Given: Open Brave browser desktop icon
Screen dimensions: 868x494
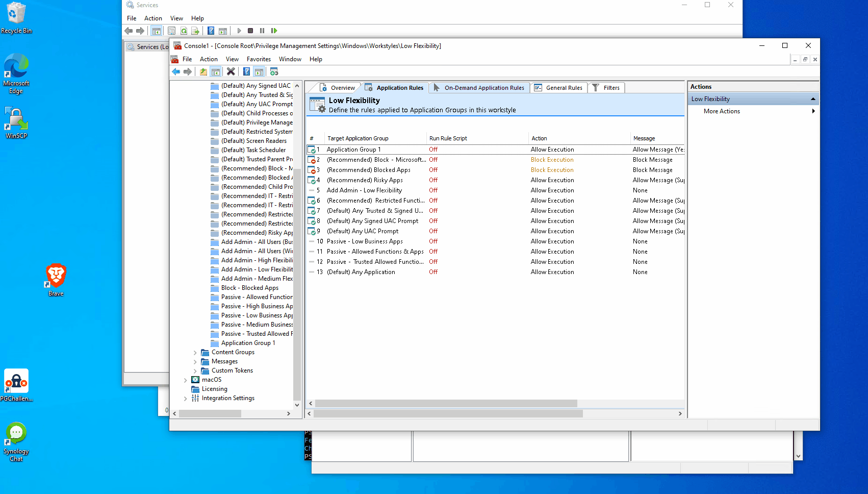Looking at the screenshot, I should pos(56,280).
